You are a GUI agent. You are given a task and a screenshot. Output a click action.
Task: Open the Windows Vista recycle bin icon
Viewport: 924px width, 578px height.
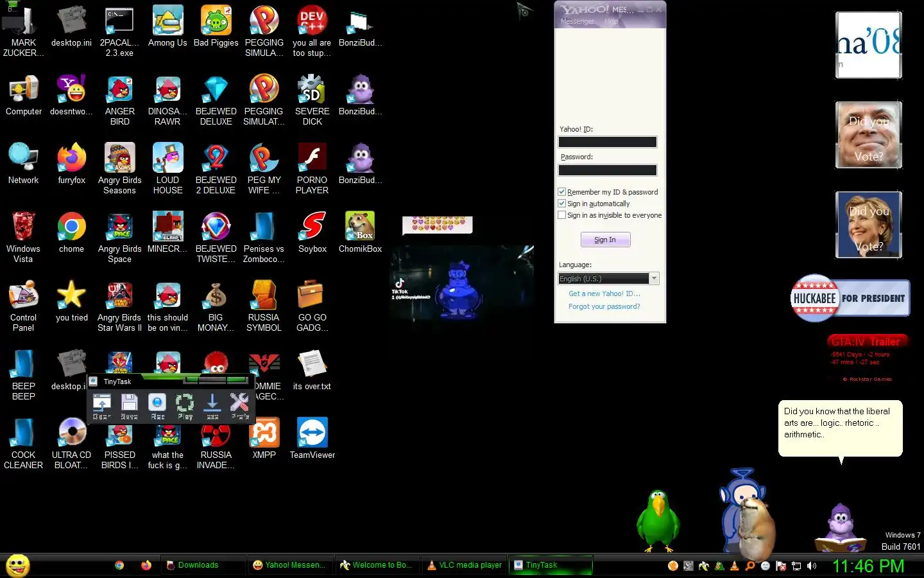coord(24,238)
